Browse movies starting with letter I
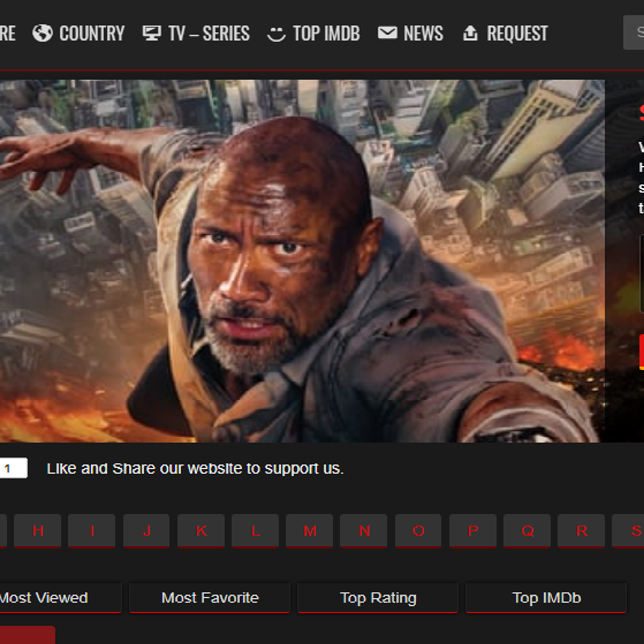This screenshot has height=644, width=644. 92,531
